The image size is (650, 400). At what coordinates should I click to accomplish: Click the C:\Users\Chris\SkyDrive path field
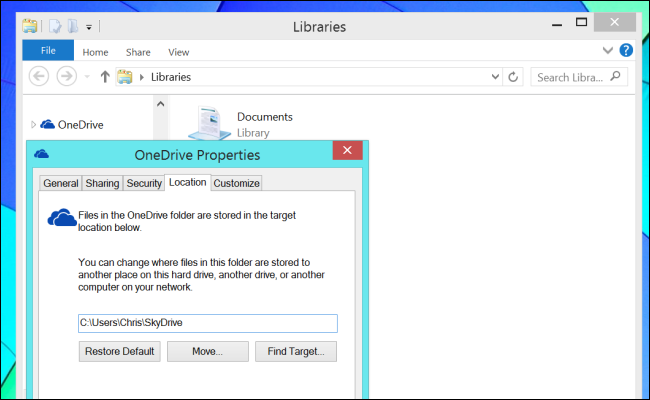click(208, 323)
